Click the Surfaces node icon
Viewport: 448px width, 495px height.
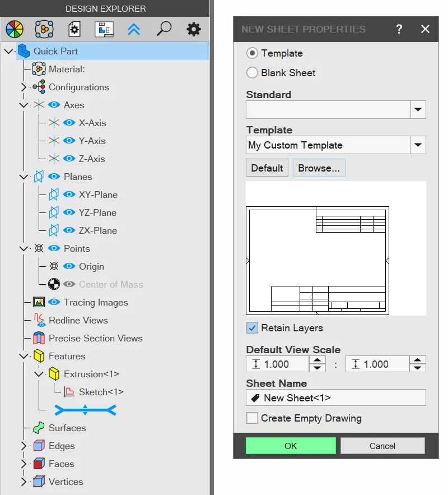click(39, 428)
